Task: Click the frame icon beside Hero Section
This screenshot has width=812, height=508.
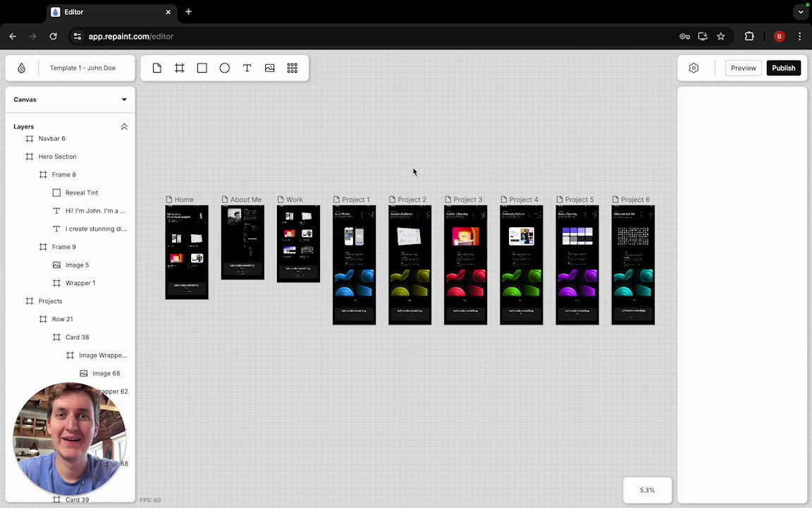Action: tap(30, 157)
